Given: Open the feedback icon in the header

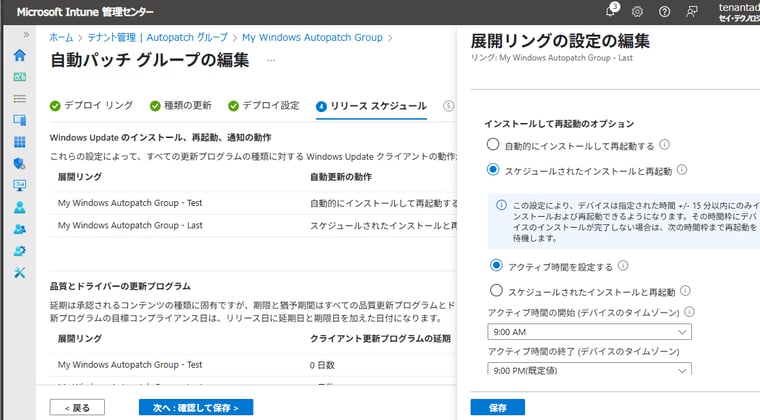Looking at the screenshot, I should (x=692, y=12).
